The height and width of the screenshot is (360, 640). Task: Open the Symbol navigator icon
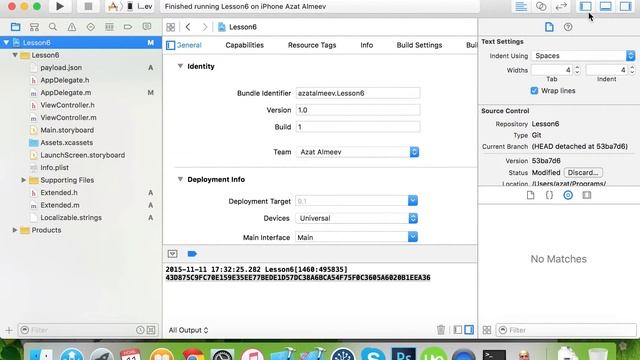(34, 27)
